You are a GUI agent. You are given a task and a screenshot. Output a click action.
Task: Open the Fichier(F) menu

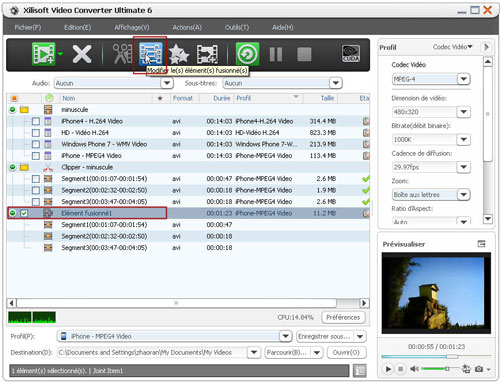(28, 27)
